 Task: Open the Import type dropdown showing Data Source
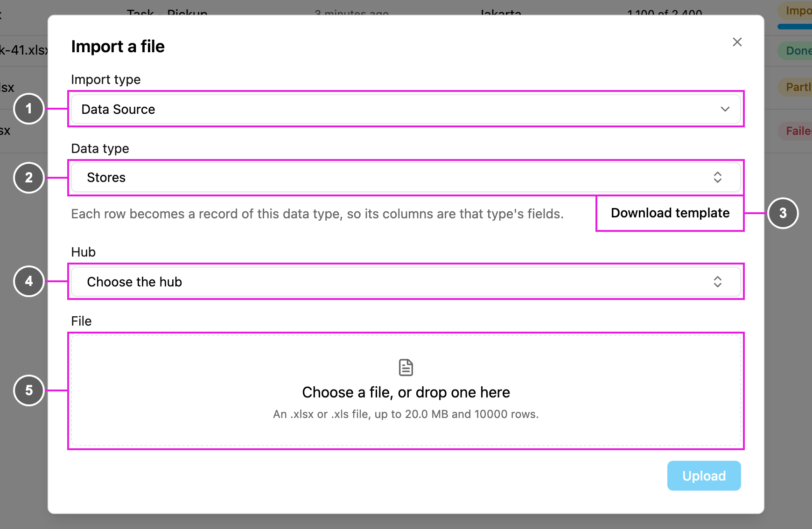tap(406, 109)
